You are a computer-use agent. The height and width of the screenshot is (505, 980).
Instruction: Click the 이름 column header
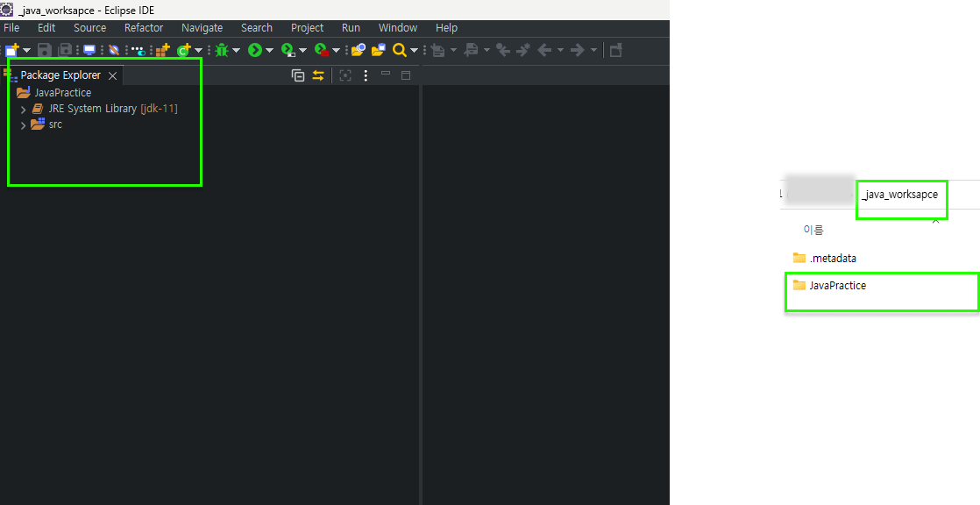813,230
